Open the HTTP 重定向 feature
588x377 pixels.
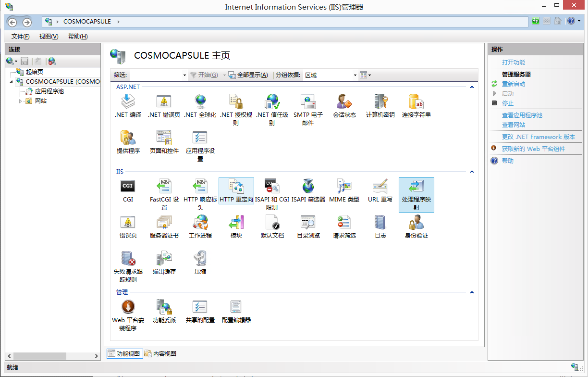click(x=236, y=190)
